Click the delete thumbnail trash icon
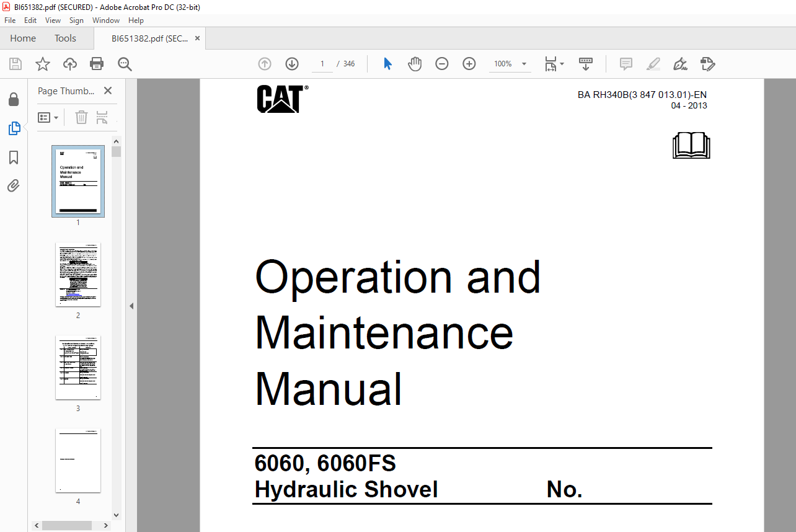796x532 pixels. click(x=81, y=117)
